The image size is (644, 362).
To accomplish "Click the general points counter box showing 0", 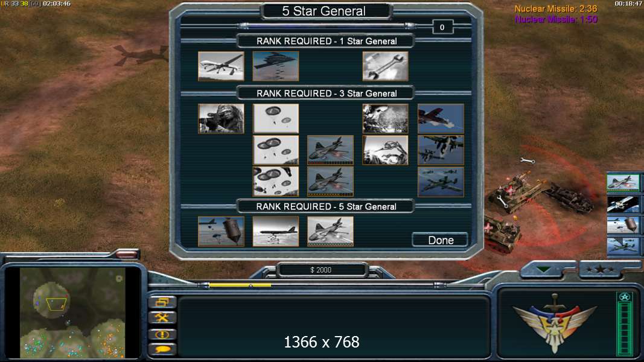I will click(442, 28).
